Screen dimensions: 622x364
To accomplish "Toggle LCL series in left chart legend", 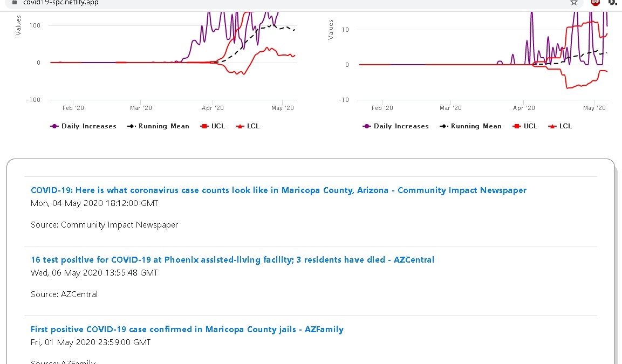I will coord(248,126).
